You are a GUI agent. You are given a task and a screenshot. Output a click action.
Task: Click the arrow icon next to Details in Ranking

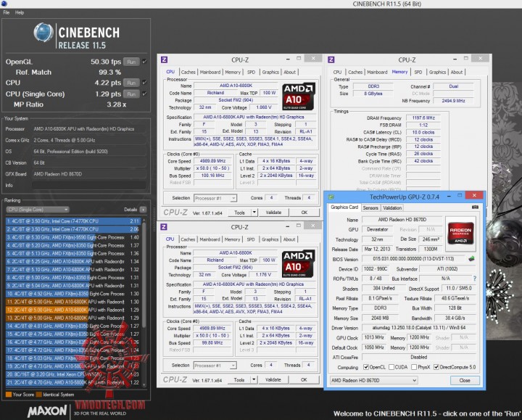[x=143, y=210]
